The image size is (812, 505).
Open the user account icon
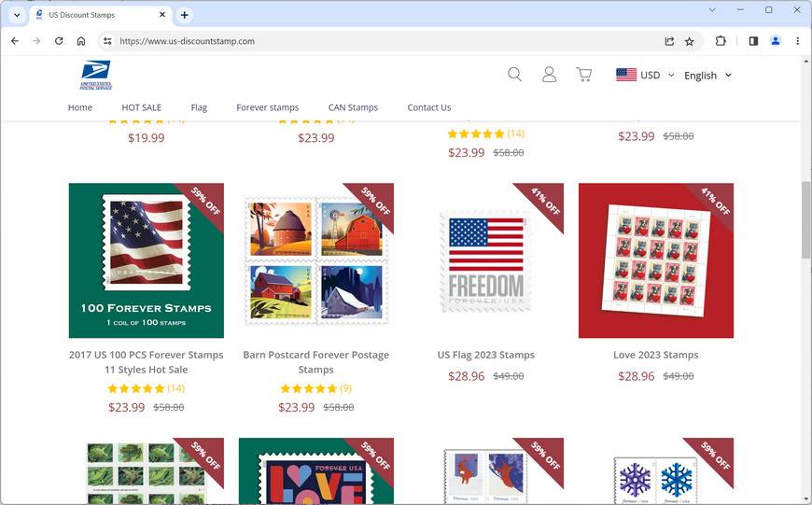tap(549, 75)
